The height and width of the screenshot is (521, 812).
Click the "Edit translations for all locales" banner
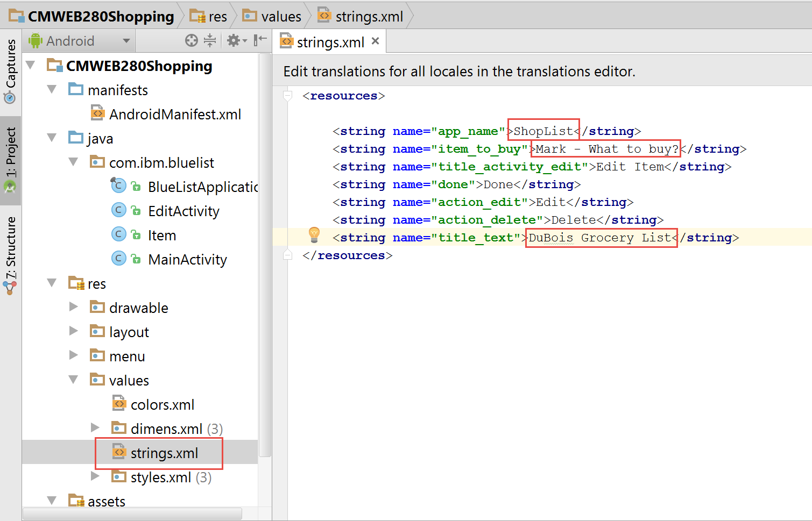pos(459,72)
